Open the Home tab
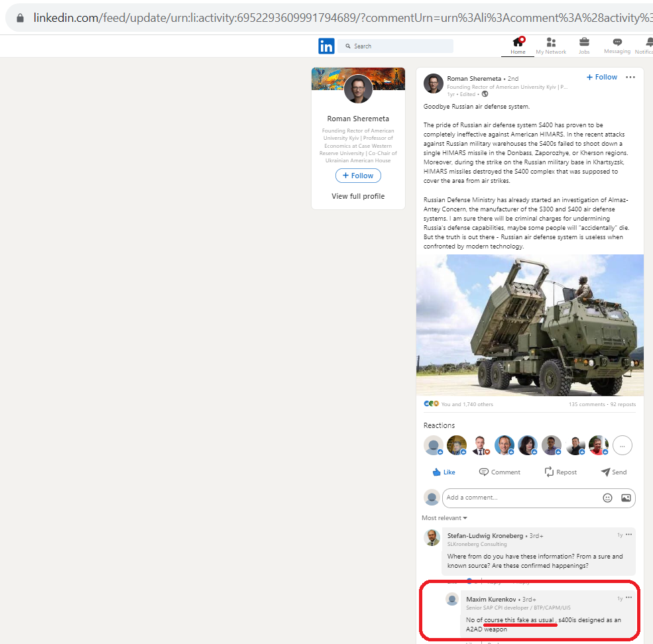The width and height of the screenshot is (653, 644). pos(518,46)
